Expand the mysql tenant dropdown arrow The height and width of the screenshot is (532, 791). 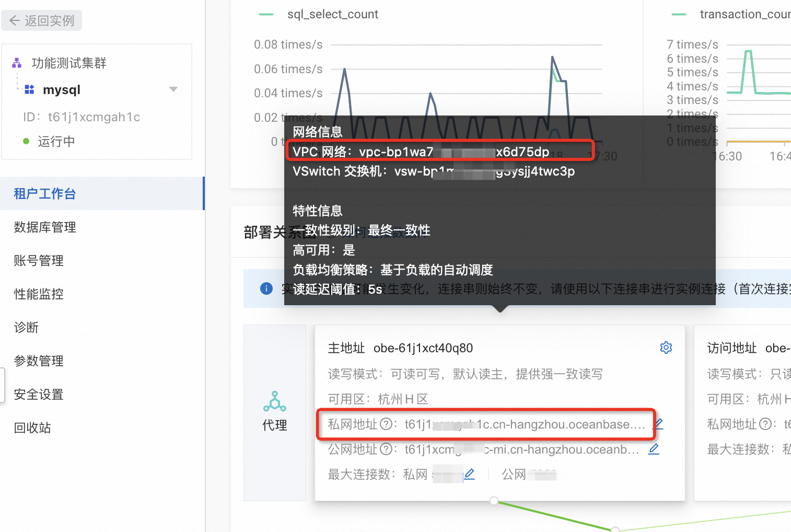[173, 90]
